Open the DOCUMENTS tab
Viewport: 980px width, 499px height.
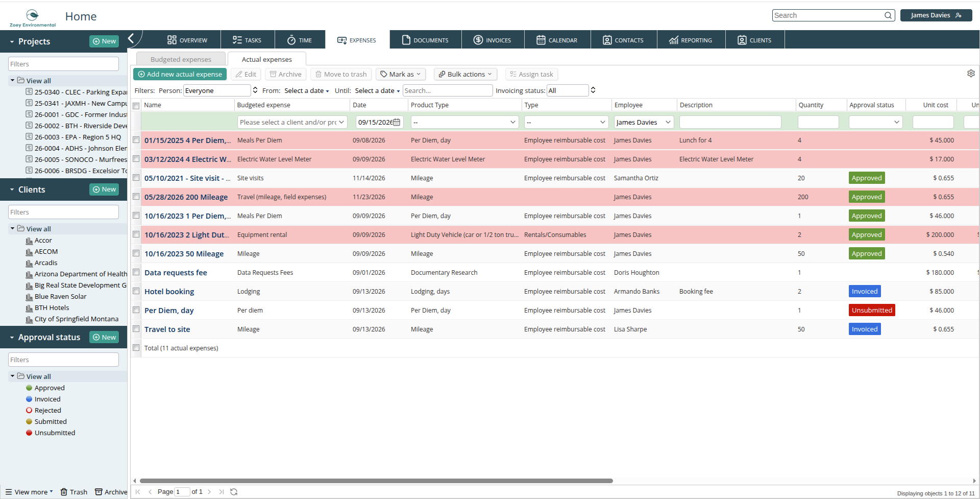(425, 40)
